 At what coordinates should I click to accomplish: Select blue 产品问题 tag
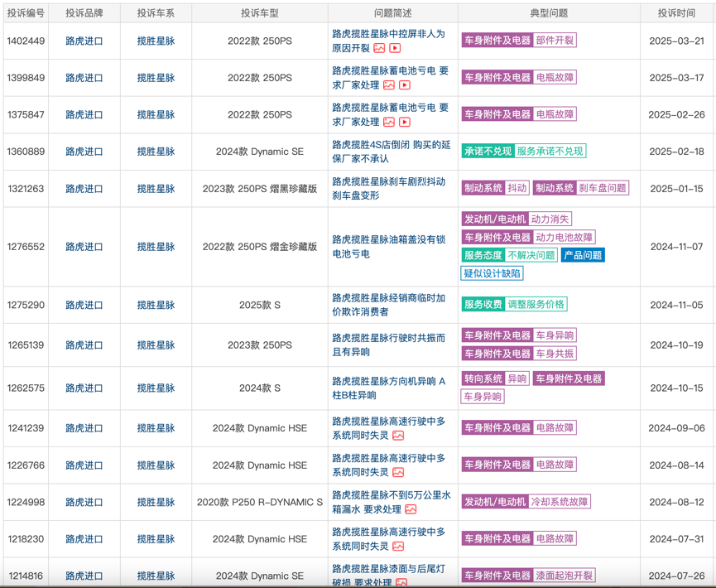click(583, 255)
